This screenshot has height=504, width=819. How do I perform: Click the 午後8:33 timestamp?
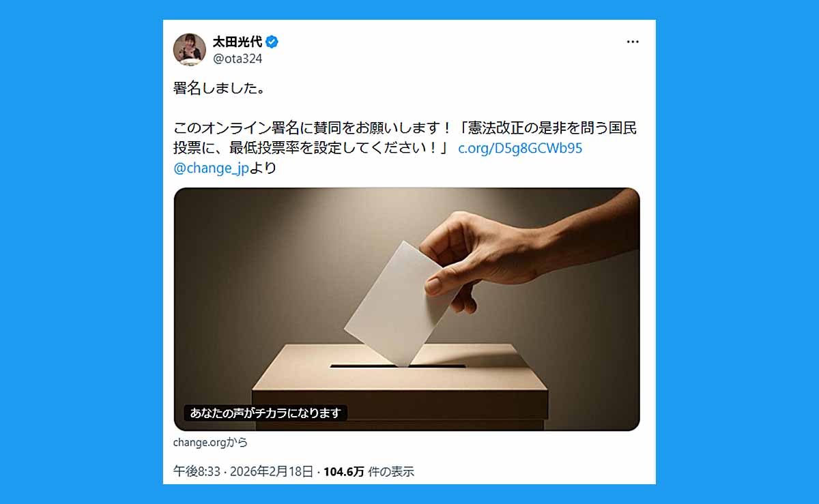point(197,471)
